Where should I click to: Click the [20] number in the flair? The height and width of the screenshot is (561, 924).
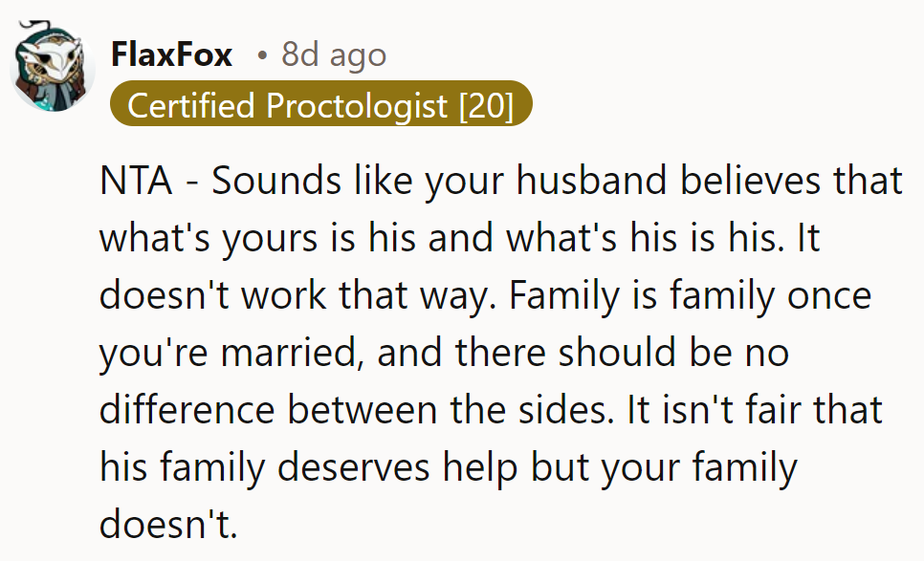pyautogui.click(x=486, y=105)
